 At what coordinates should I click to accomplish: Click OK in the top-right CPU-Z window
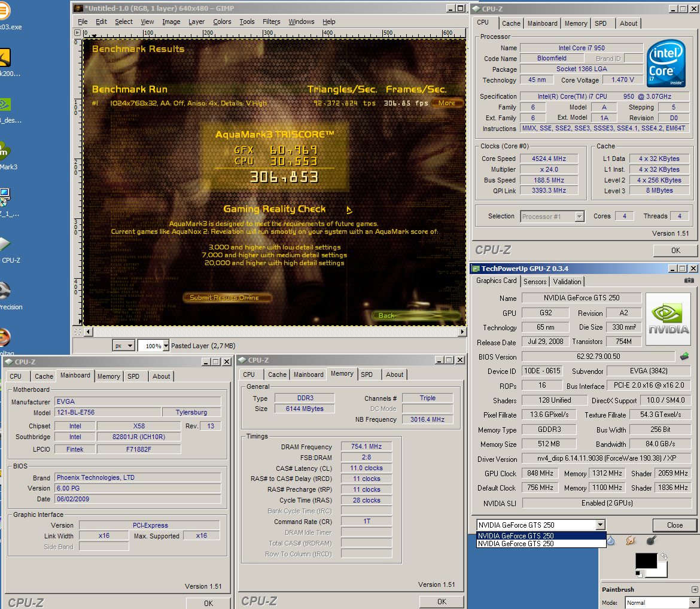[x=675, y=251]
